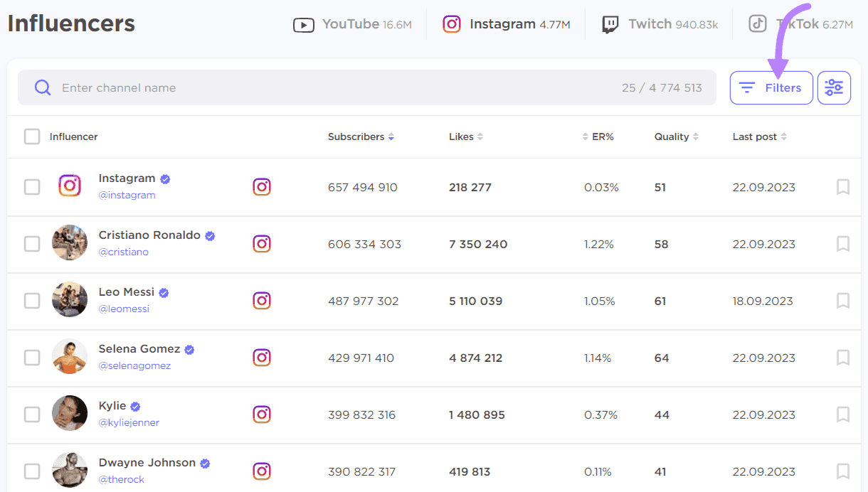Click verified badge next to Cristiano Ronaldo

click(210, 236)
